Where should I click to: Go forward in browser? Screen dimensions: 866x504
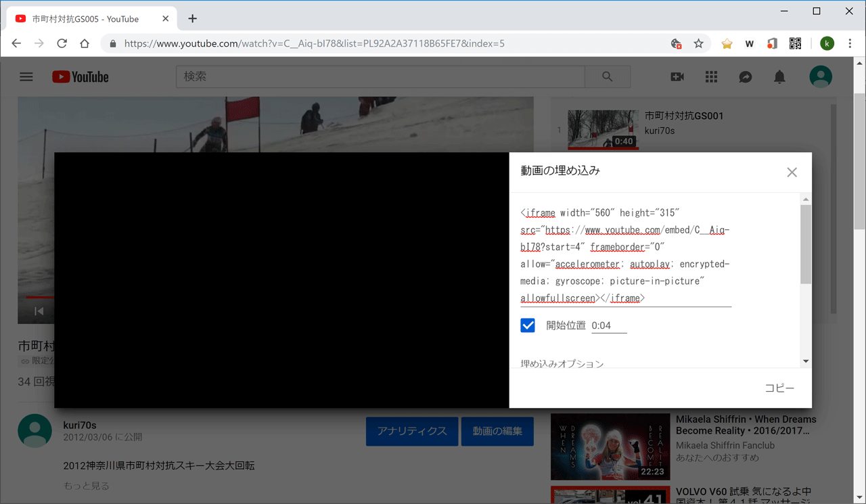click(x=39, y=43)
